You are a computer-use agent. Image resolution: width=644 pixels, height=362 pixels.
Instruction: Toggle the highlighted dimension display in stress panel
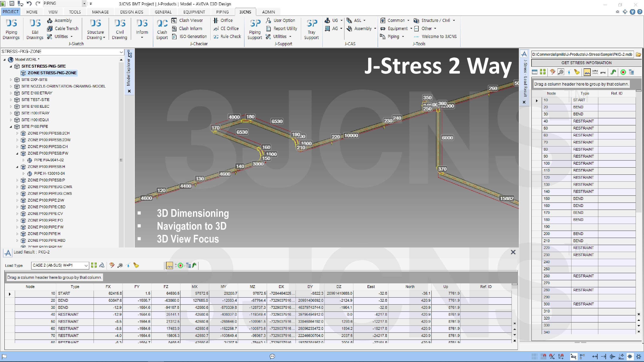pos(587,72)
